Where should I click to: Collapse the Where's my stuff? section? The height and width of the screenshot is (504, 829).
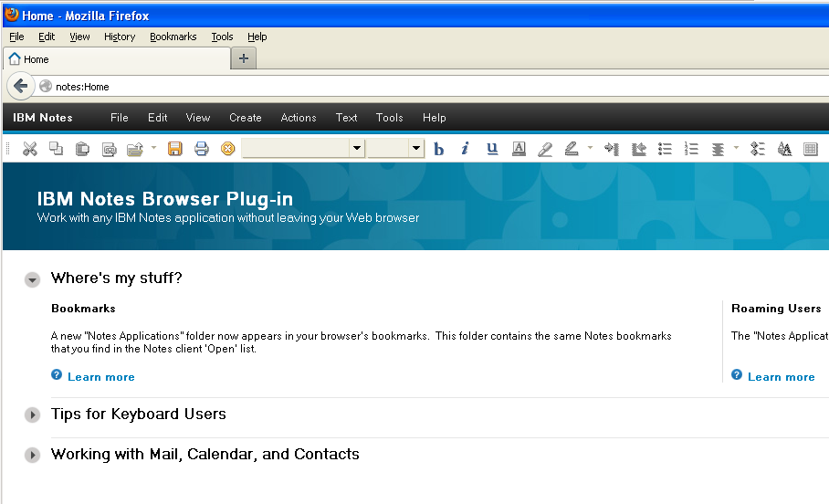(32, 279)
